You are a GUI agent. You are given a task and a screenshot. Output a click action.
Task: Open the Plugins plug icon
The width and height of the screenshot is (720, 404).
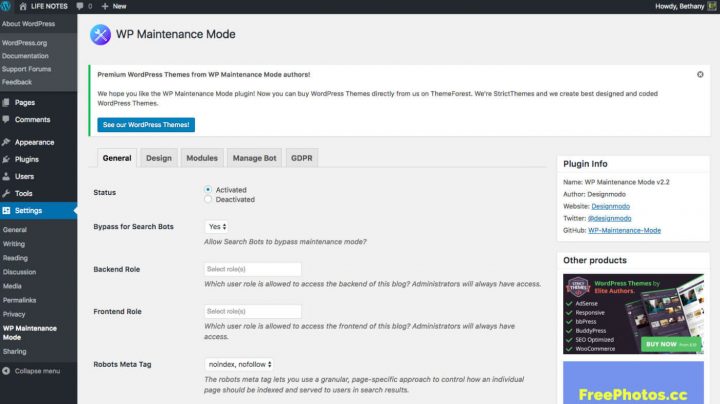click(x=6, y=159)
